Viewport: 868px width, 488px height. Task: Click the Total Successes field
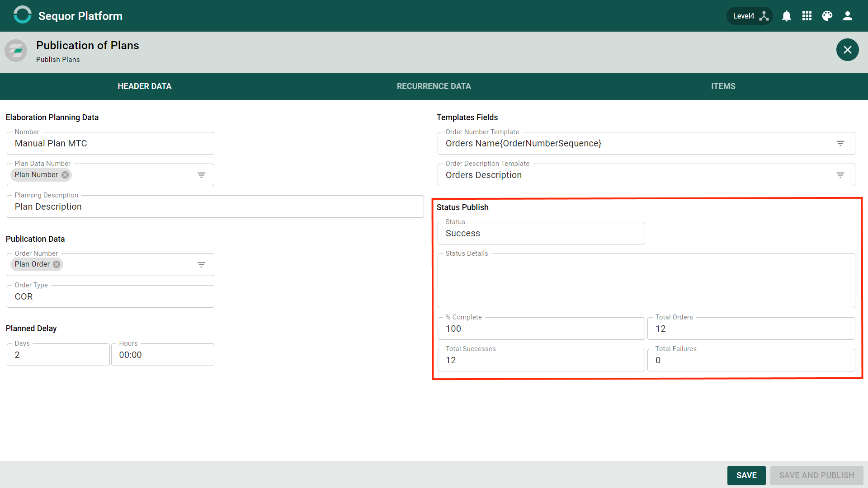pos(541,360)
